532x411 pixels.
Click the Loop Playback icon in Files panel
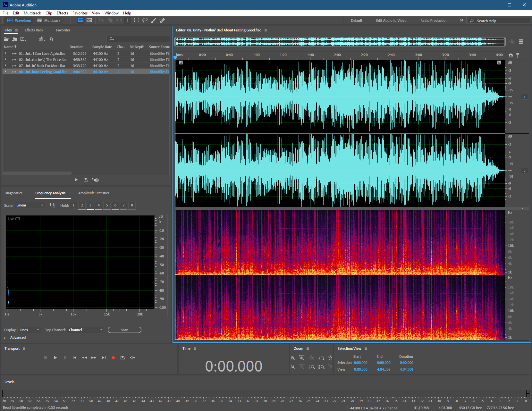86,180
